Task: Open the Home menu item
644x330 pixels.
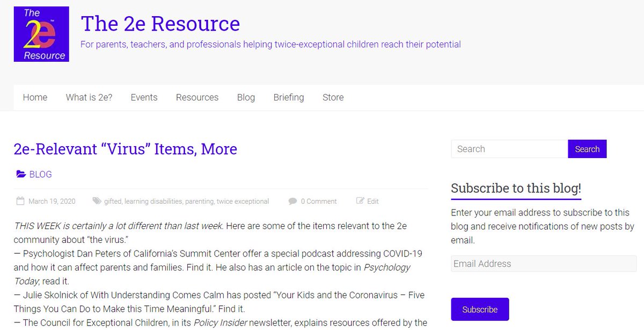Action: pos(35,97)
